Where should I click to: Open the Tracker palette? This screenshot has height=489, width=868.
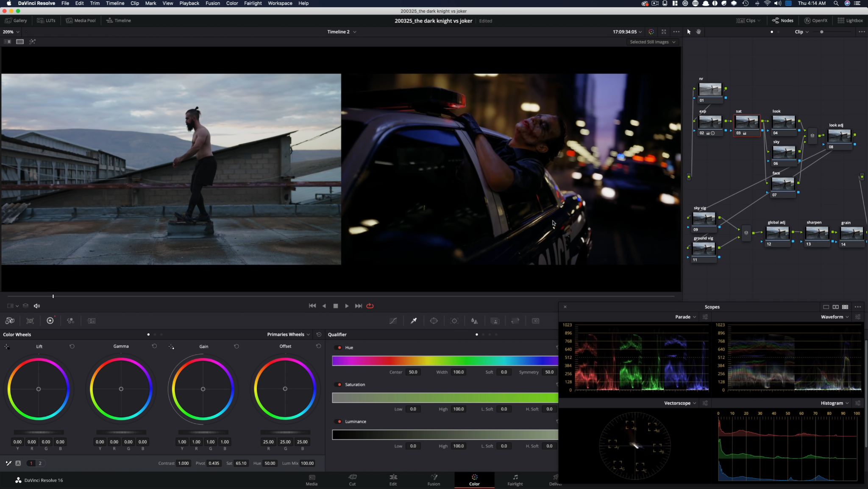(454, 321)
